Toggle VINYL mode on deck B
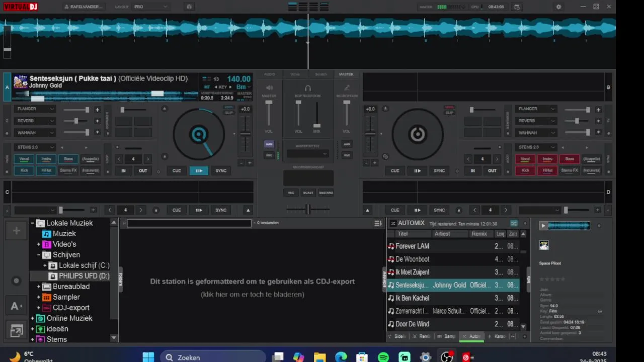The image size is (644, 362). click(x=449, y=107)
